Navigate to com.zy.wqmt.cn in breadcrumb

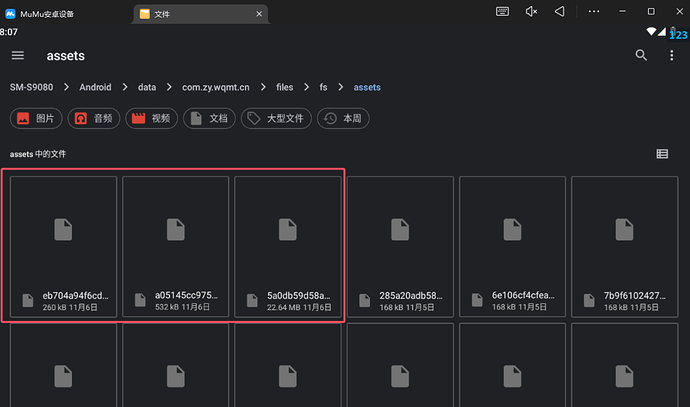click(x=217, y=87)
